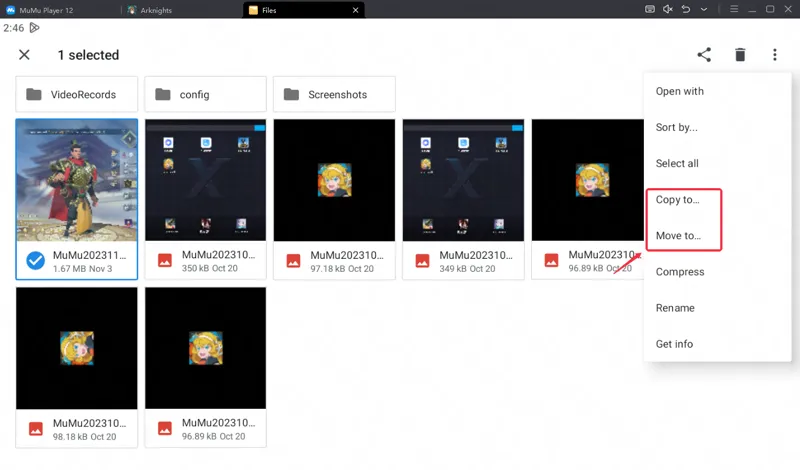
Task: Click the '350 kB Oct 20' file details
Action: pyautogui.click(x=210, y=268)
